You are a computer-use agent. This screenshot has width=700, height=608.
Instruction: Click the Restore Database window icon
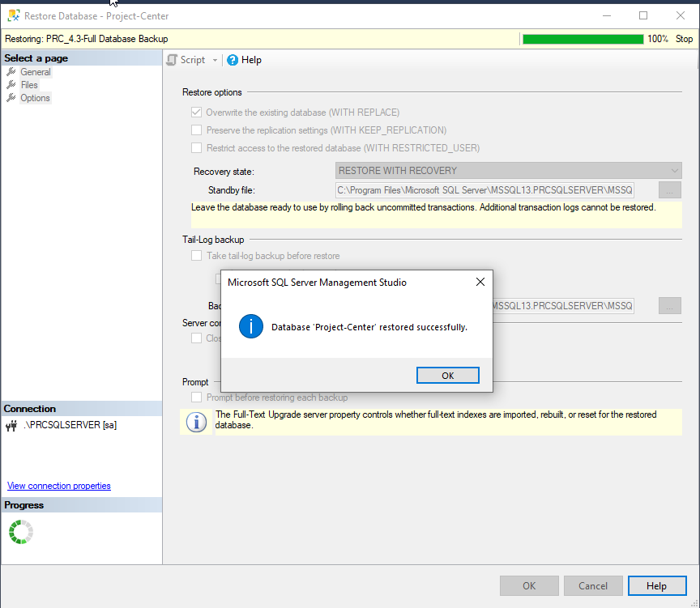(x=13, y=15)
